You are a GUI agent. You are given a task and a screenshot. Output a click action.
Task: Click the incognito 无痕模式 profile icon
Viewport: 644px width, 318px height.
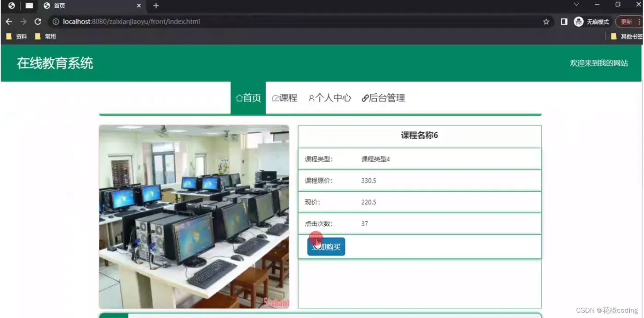click(x=579, y=22)
